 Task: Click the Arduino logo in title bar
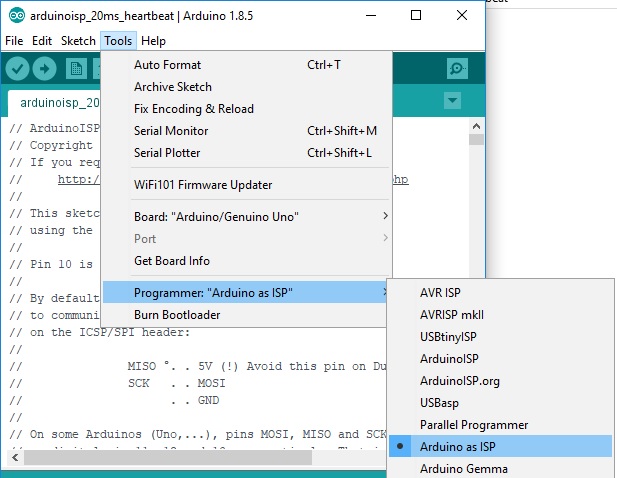point(17,16)
